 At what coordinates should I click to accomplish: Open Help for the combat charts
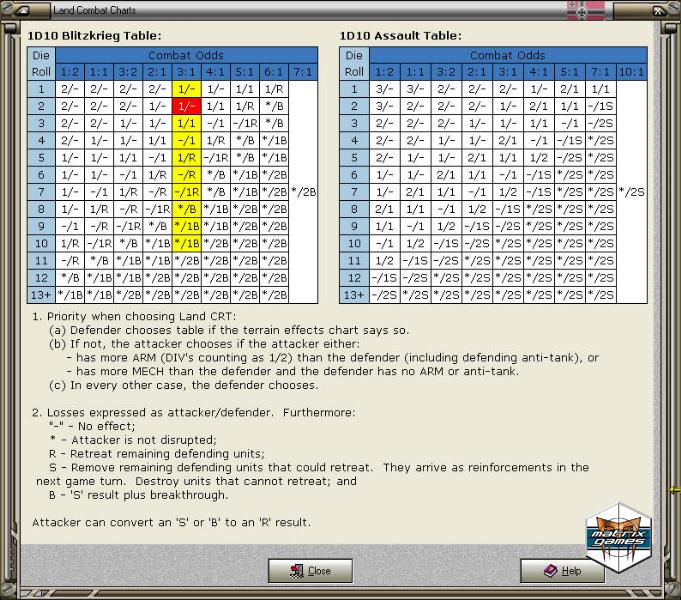pos(562,571)
